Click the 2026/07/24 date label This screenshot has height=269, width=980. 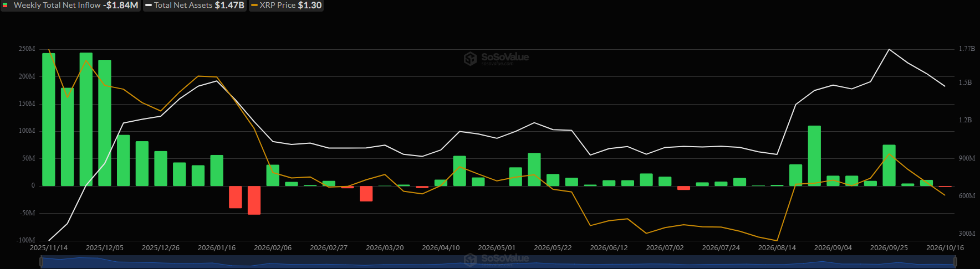pyautogui.click(x=721, y=248)
